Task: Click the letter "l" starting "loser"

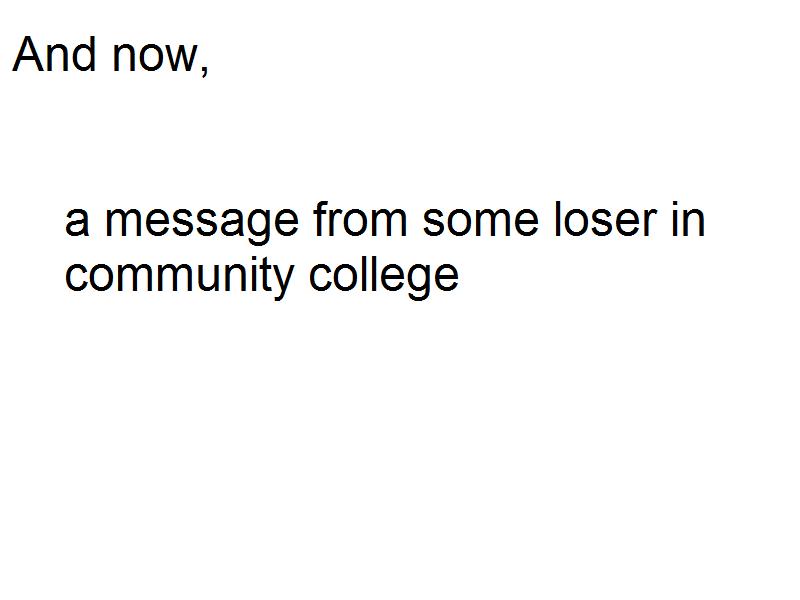Action: (557, 220)
